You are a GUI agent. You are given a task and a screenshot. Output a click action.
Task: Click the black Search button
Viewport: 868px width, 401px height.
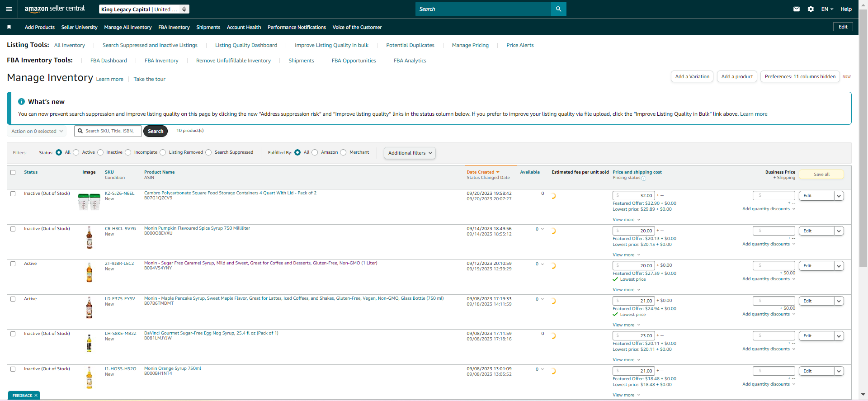[156, 131]
